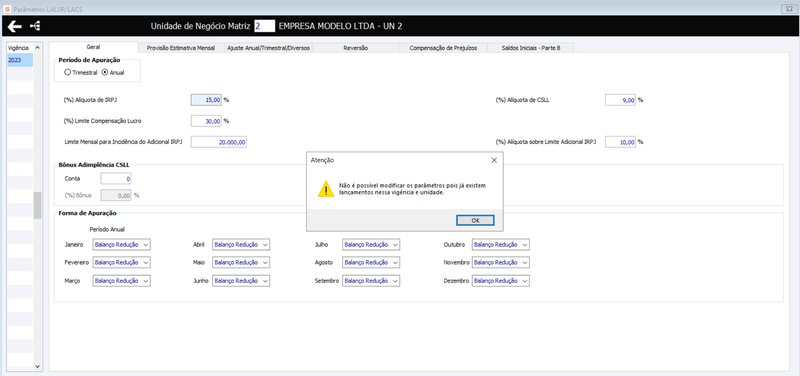Click the app icon in title bar
800x376 pixels.
(x=7, y=9)
